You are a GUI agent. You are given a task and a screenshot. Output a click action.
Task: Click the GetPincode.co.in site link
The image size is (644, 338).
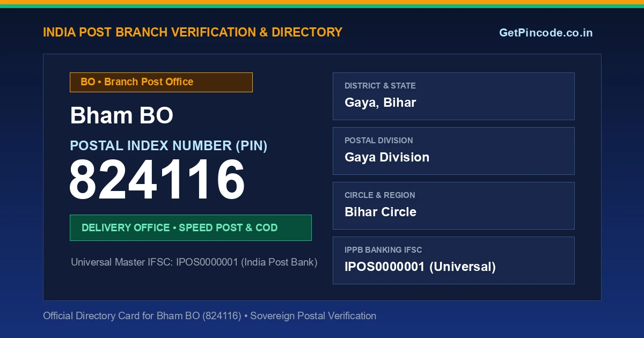[546, 33]
